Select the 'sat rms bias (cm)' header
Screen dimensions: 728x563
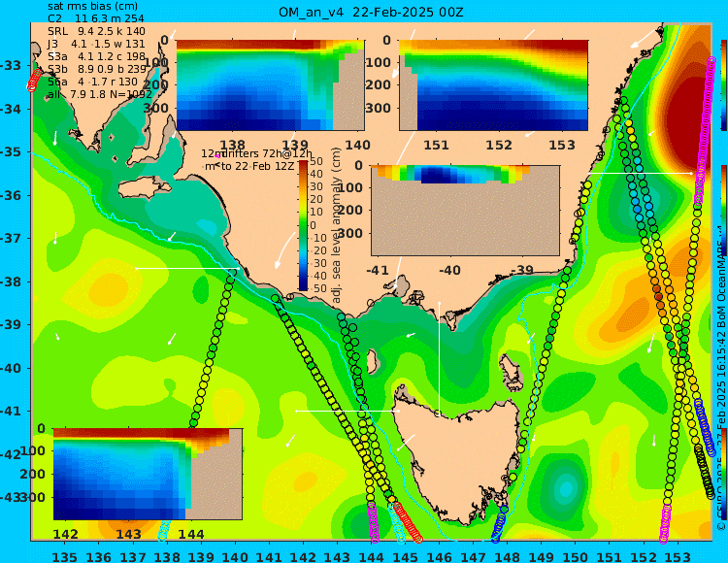[x=92, y=7]
